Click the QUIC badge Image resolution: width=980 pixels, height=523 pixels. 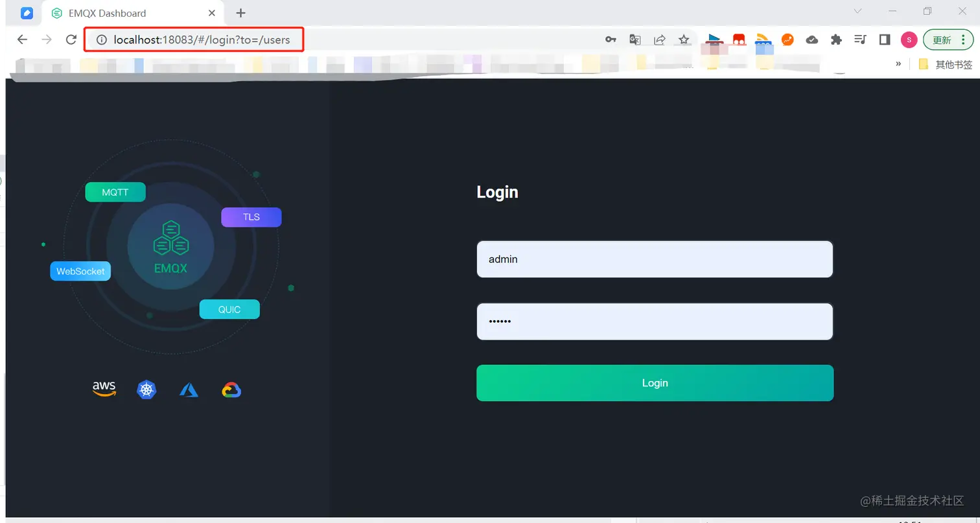coord(229,309)
